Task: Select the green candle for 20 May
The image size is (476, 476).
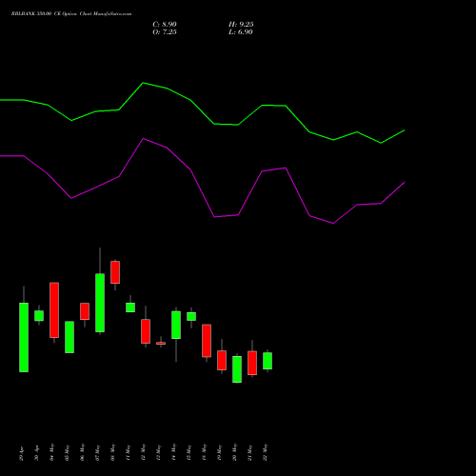Action: coord(237,369)
